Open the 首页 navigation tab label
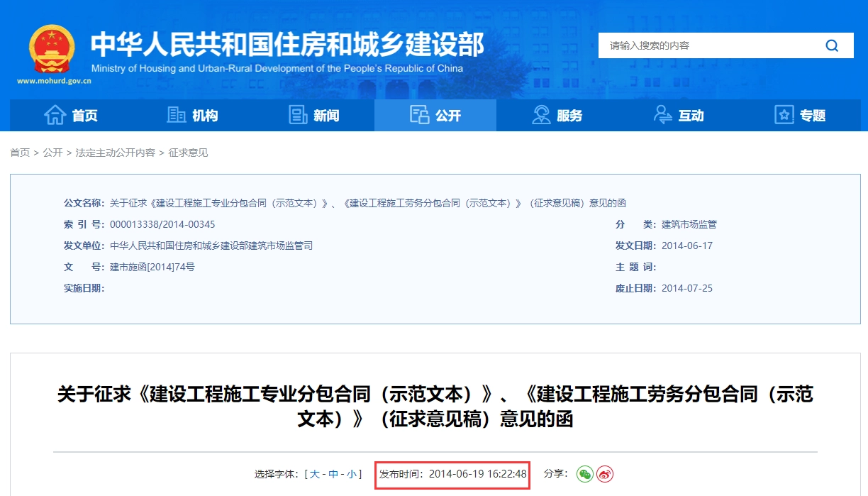The image size is (868, 496). point(85,116)
